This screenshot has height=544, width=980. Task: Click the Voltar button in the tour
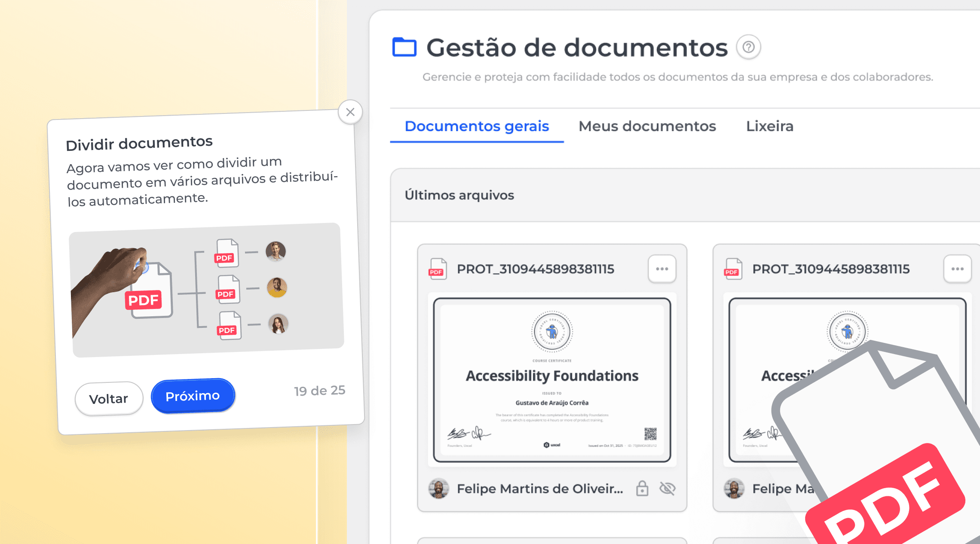pos(109,399)
